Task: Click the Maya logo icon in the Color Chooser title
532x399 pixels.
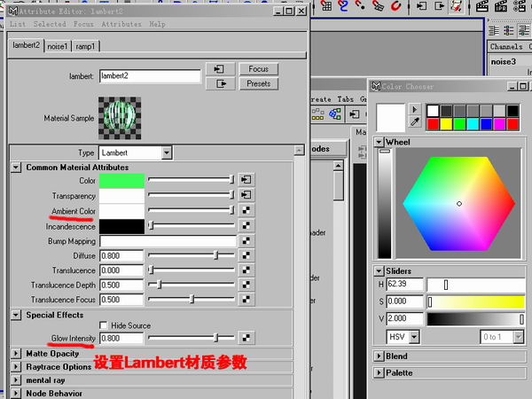Action: click(x=376, y=86)
